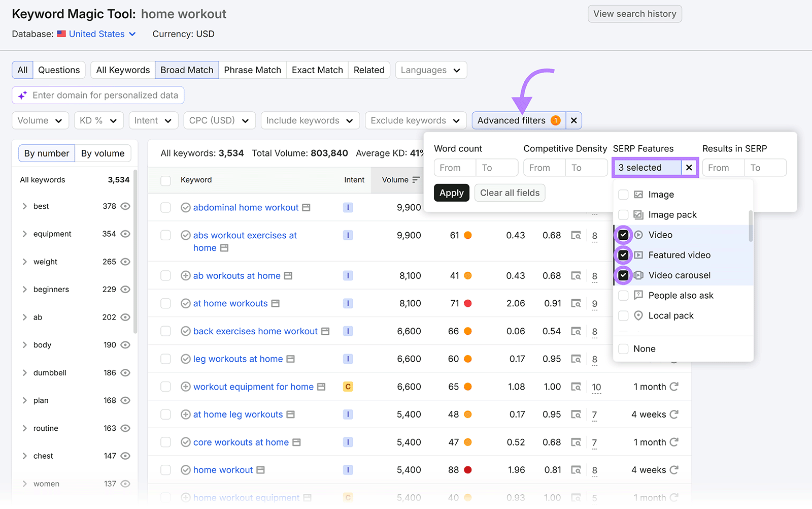Open the Languages dropdown
The image size is (812, 509).
(x=431, y=70)
